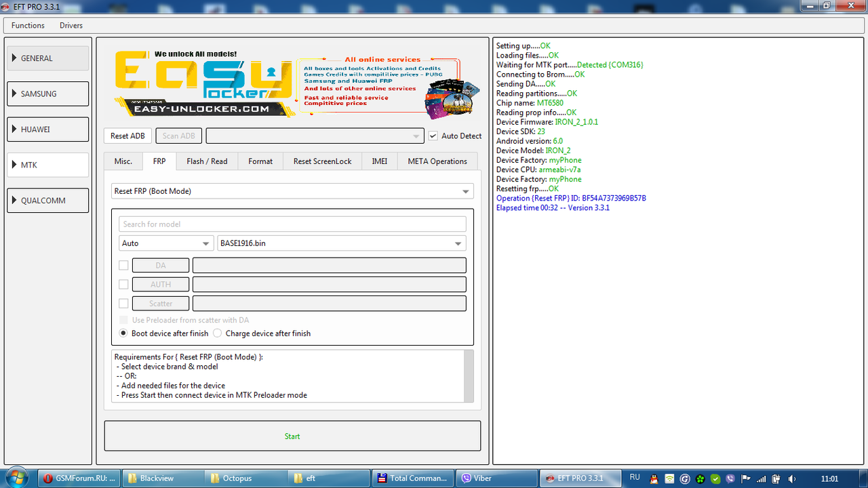Click the EFT PRO 3.3.1 taskbar button

579,478
